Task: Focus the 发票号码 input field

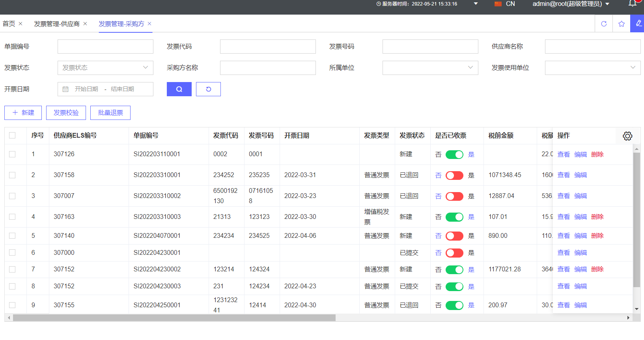Action: pyautogui.click(x=430, y=47)
